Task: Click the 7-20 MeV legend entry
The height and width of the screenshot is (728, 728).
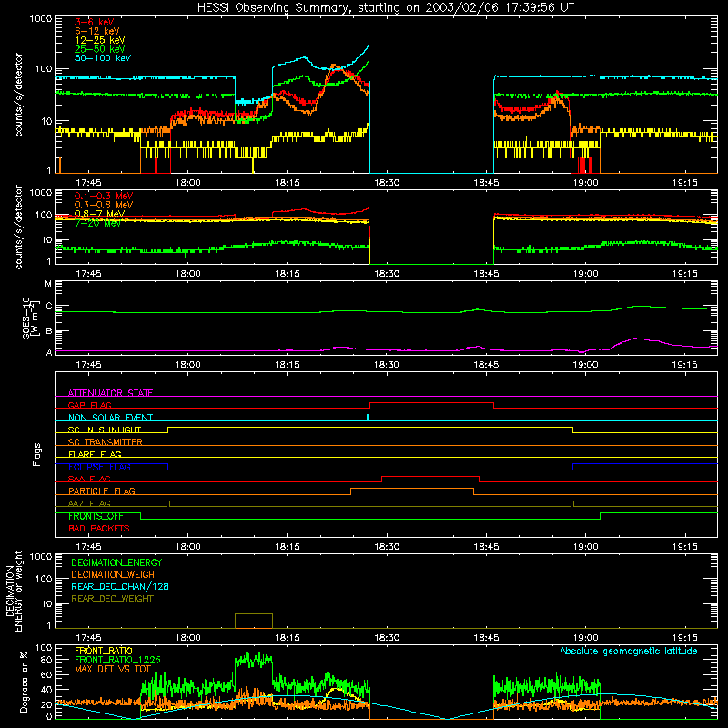Action: tap(97, 223)
